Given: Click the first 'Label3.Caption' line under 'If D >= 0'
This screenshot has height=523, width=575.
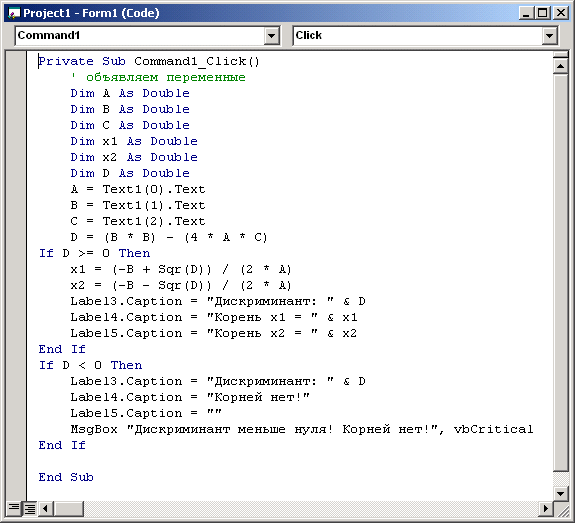Looking at the screenshot, I should click(x=218, y=301).
